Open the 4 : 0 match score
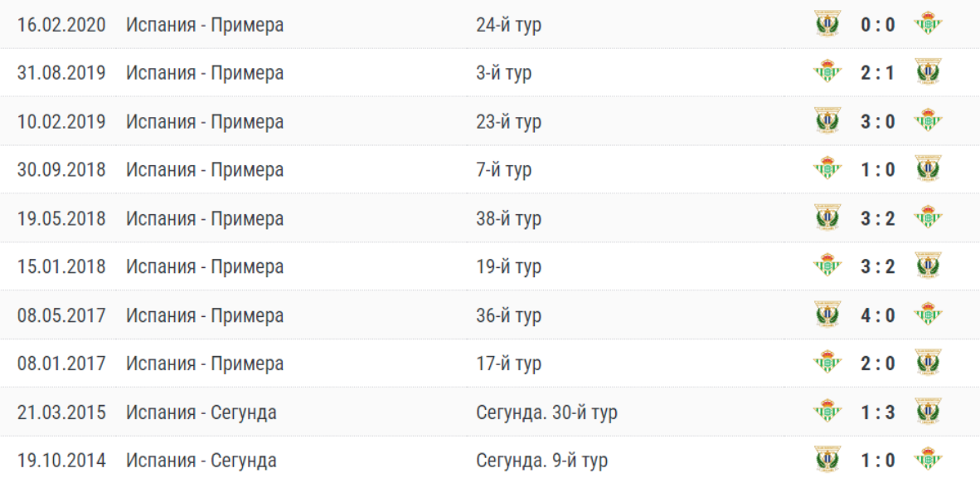The image size is (980, 483). (x=877, y=315)
